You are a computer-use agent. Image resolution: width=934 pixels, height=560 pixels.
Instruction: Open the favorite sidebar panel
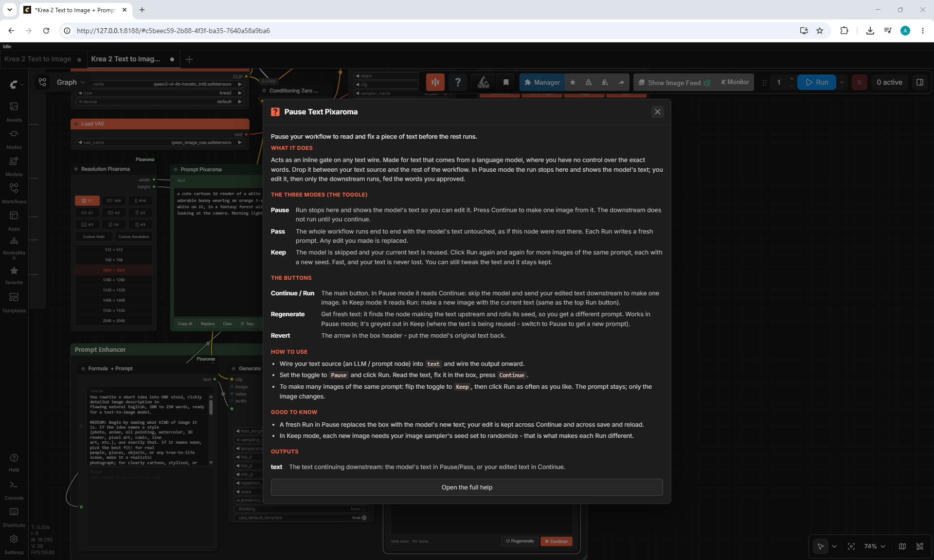point(14,275)
